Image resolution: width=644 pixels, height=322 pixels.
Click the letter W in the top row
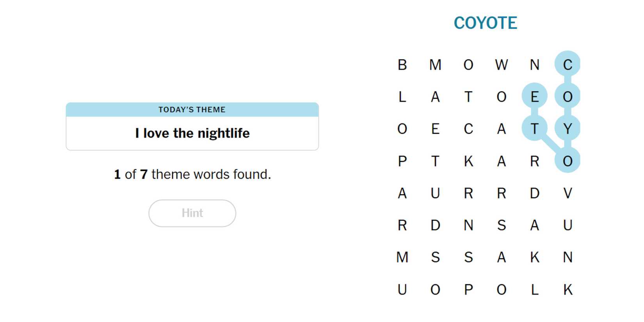point(501,65)
